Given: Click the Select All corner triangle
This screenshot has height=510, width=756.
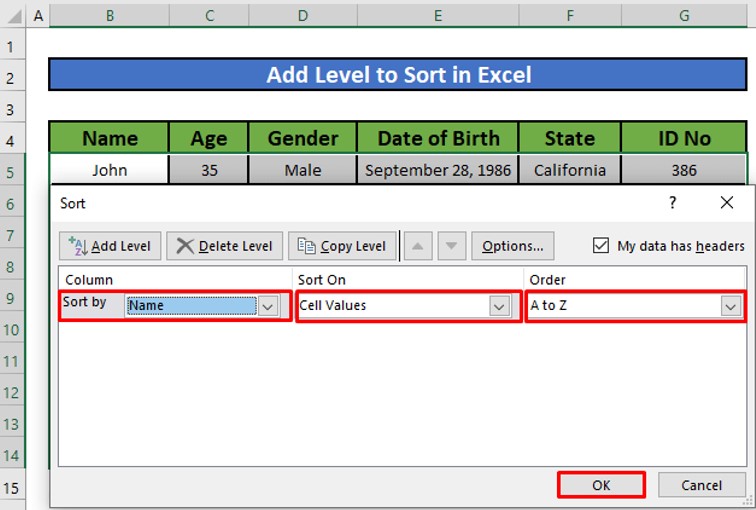Looking at the screenshot, I should tap(14, 17).
